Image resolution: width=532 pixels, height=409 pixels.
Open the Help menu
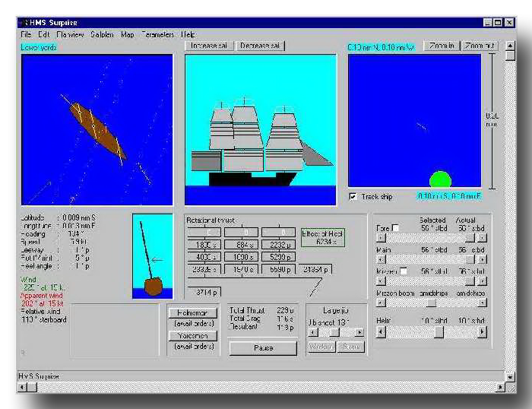click(x=188, y=35)
